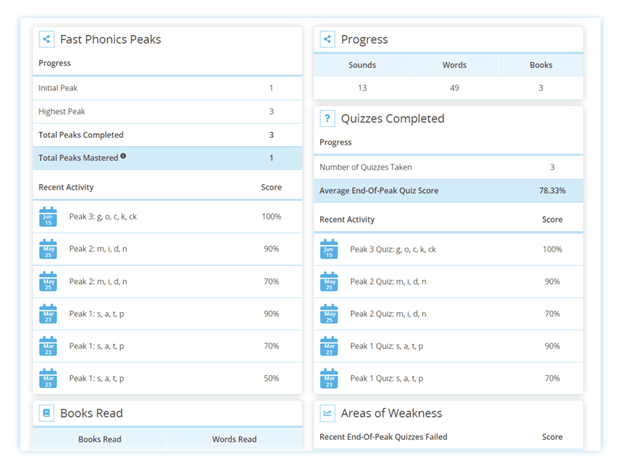624x476 pixels.
Task: Click calendar icon for Peak 1 Quiz scoring 70%
Action: tap(329, 378)
